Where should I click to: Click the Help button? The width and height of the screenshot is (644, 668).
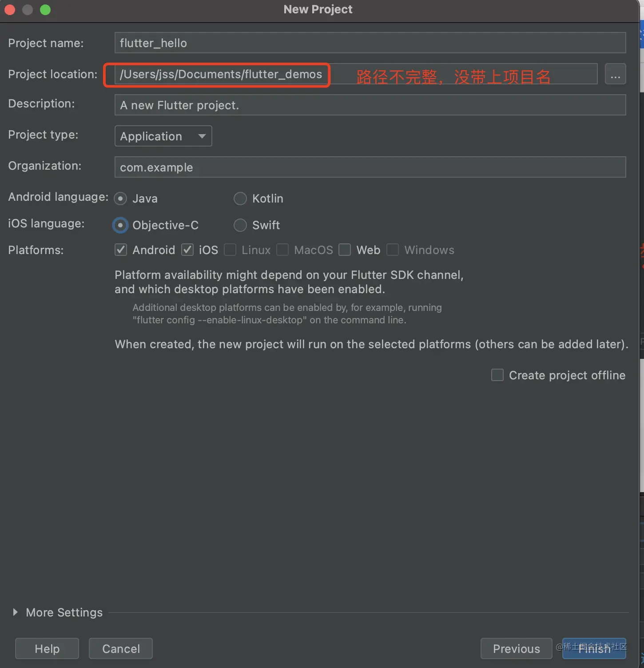pyautogui.click(x=47, y=649)
